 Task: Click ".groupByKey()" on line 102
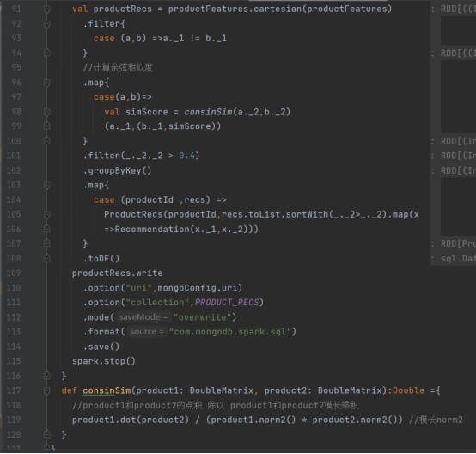click(x=117, y=170)
